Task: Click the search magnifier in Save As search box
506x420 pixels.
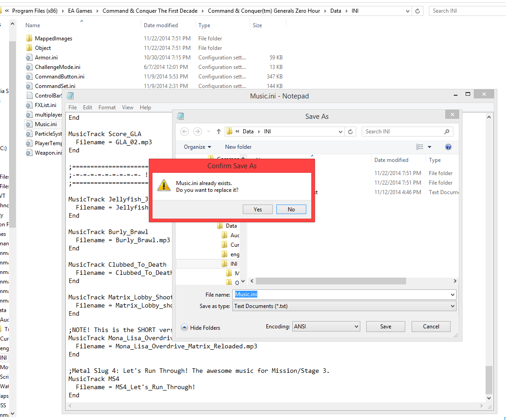Action: pos(447,132)
